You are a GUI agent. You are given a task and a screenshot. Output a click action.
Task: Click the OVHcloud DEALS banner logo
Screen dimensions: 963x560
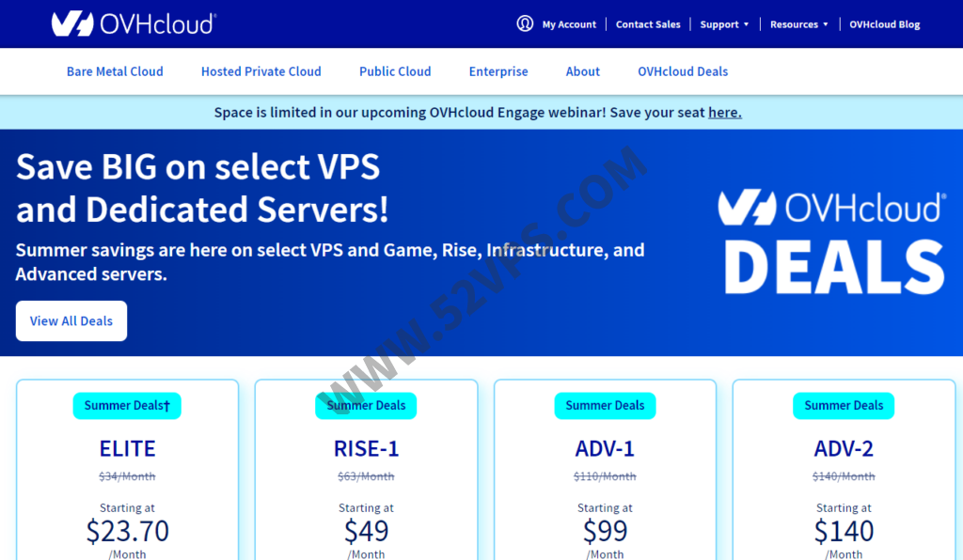pos(832,242)
